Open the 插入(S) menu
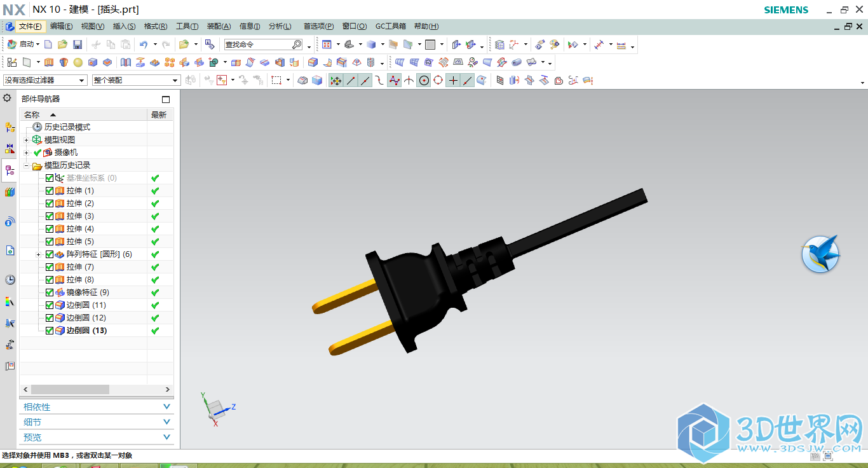 tap(124, 26)
